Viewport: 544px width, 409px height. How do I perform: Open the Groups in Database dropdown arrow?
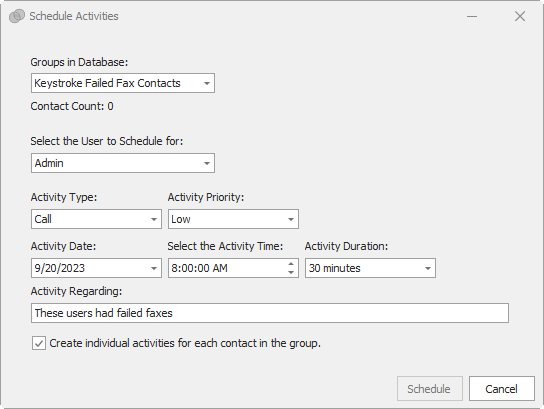[207, 83]
